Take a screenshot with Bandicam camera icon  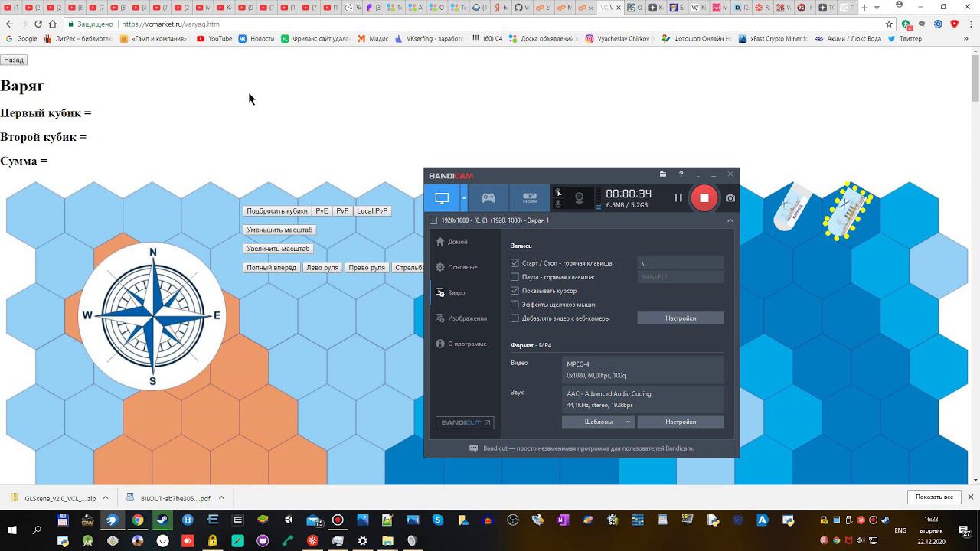click(x=730, y=197)
